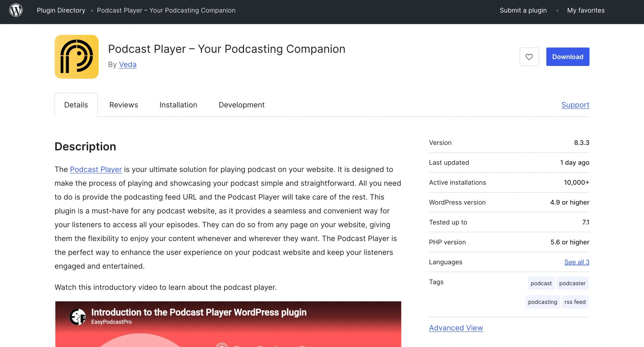Open Submit a plugin page
The width and height of the screenshot is (644, 347).
click(x=523, y=10)
